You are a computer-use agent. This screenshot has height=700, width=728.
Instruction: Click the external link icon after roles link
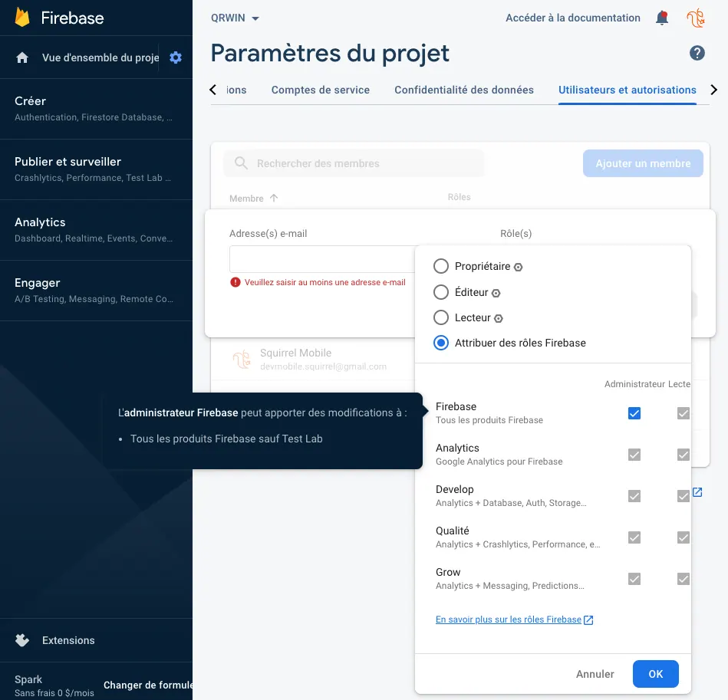[588, 619]
